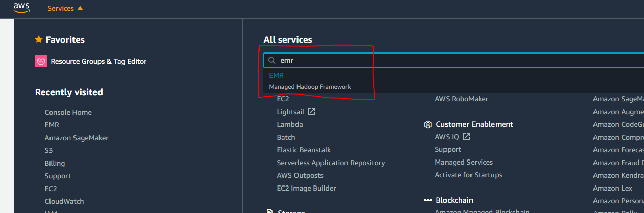Click the AWS logo icon
The image size is (644, 213).
point(22,7)
